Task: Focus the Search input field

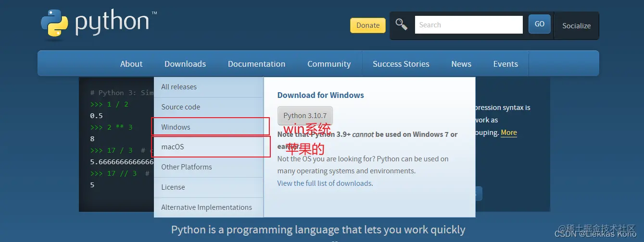Action: tap(469, 25)
